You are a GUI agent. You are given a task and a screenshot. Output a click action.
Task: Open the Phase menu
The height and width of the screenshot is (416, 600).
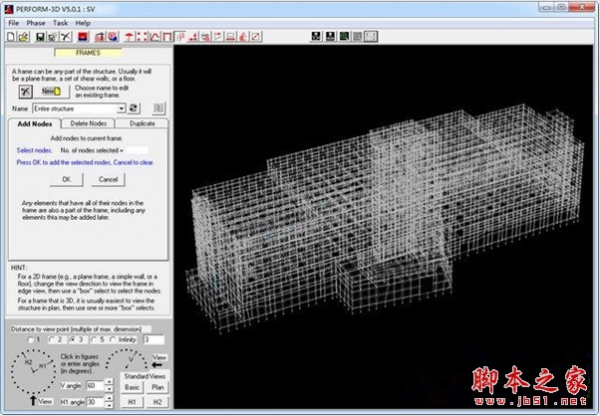pos(36,22)
